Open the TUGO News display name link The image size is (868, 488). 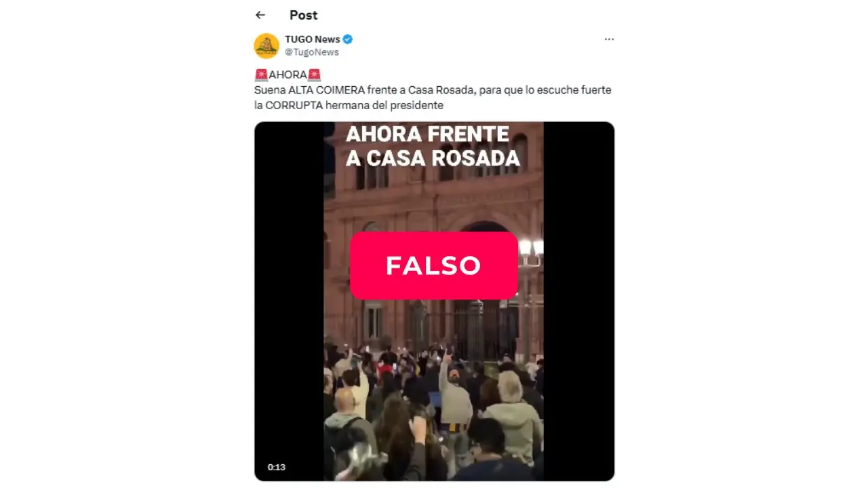(x=313, y=39)
